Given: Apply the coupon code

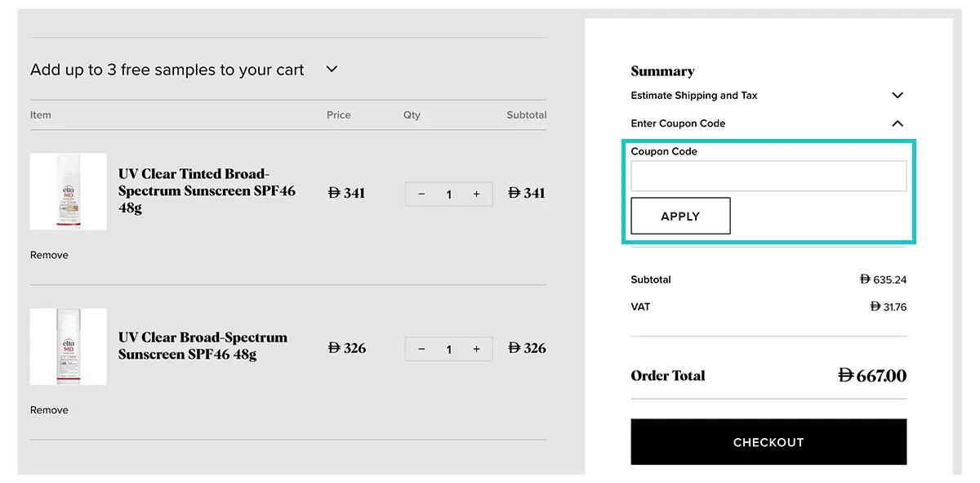Looking at the screenshot, I should click(680, 216).
